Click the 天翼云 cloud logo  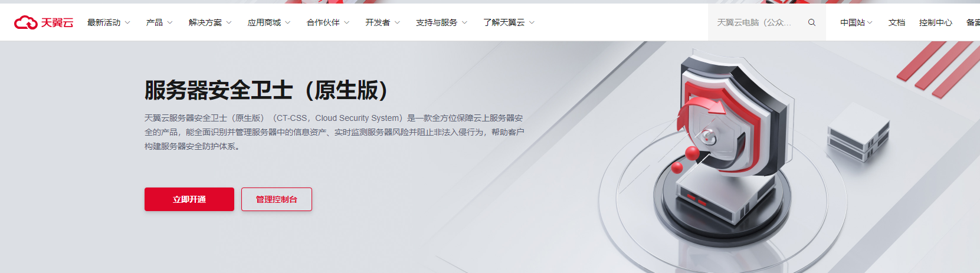(x=44, y=22)
